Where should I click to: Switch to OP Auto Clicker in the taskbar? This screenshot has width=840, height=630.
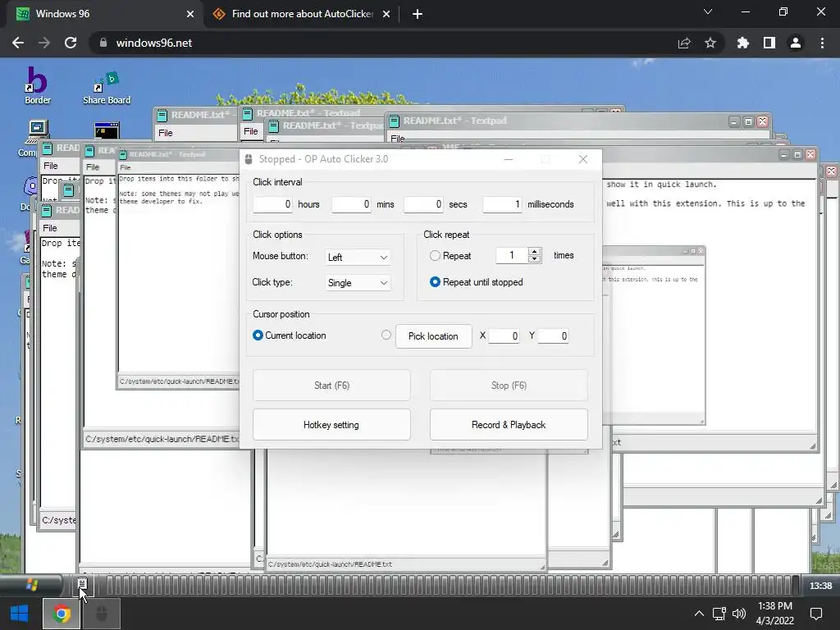101,614
